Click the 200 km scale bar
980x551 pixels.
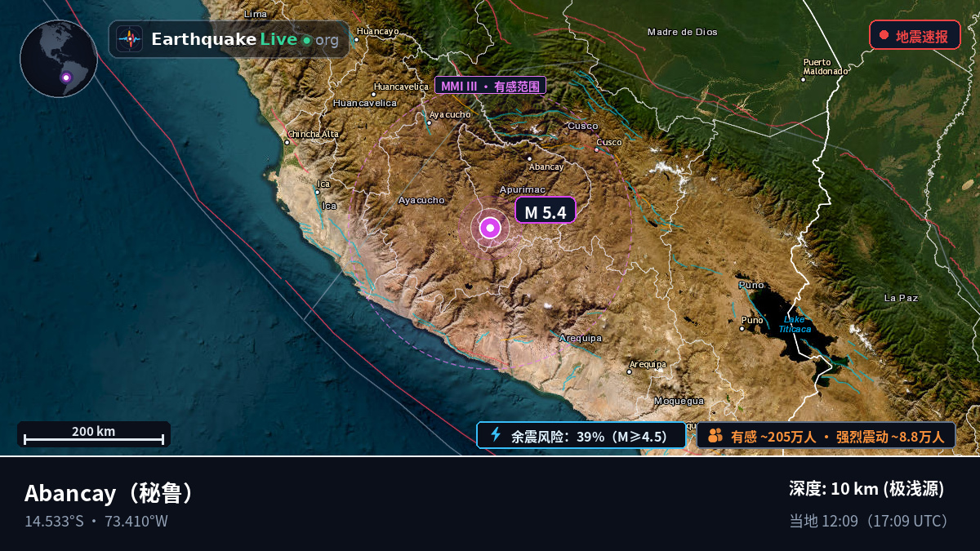pos(94,434)
